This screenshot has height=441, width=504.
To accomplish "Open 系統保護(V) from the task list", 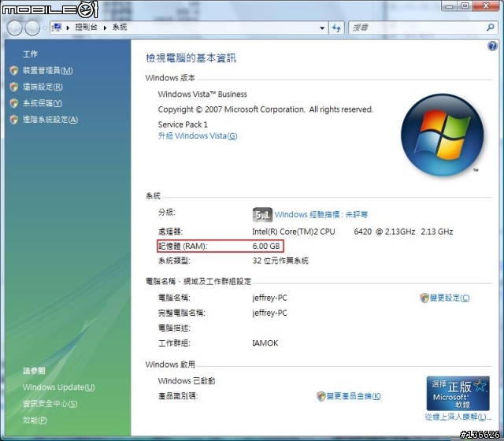I will click(42, 103).
